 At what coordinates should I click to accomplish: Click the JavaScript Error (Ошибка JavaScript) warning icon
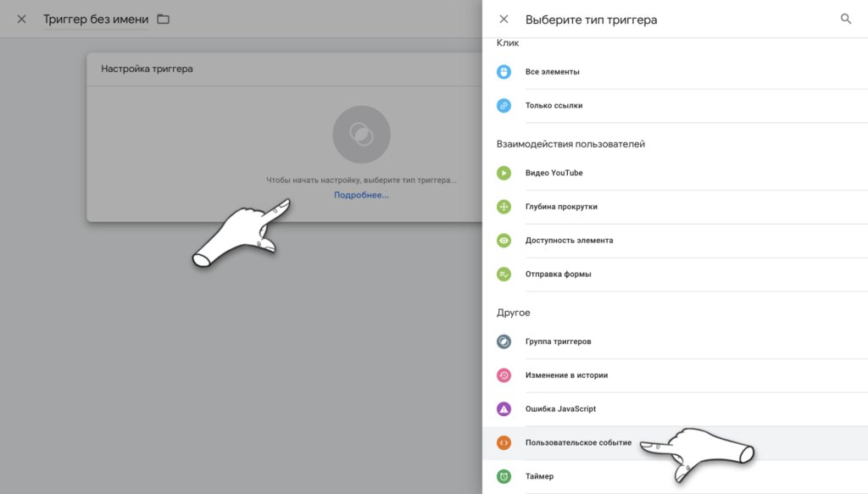[504, 409]
